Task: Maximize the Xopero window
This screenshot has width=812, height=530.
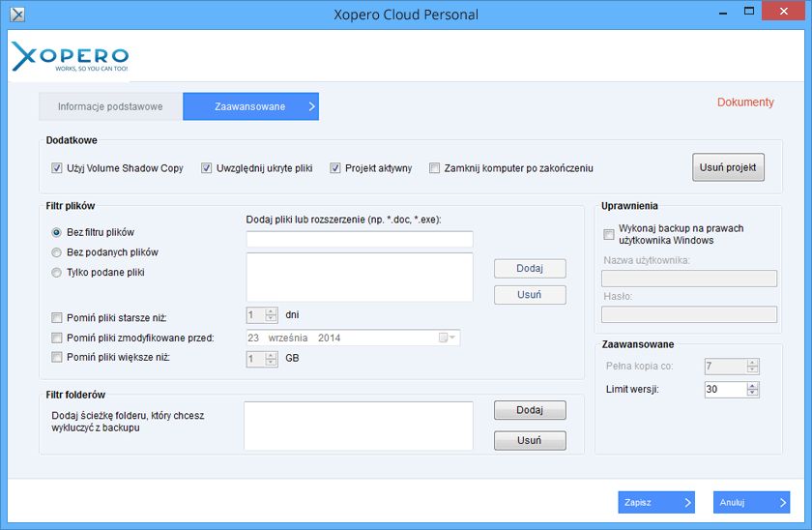Action: [749, 12]
